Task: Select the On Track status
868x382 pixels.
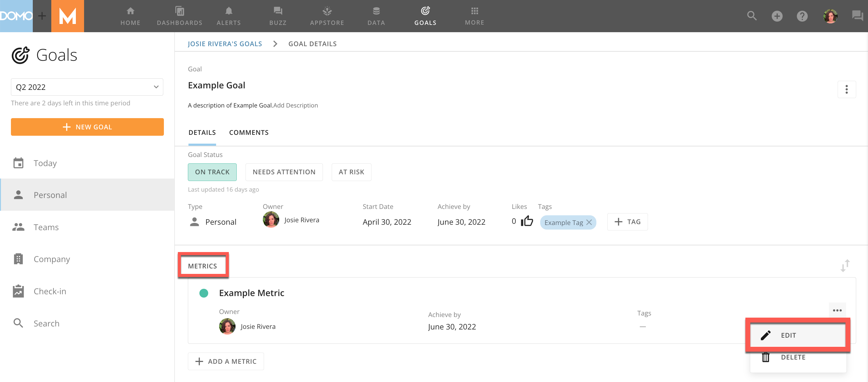Action: [x=212, y=172]
